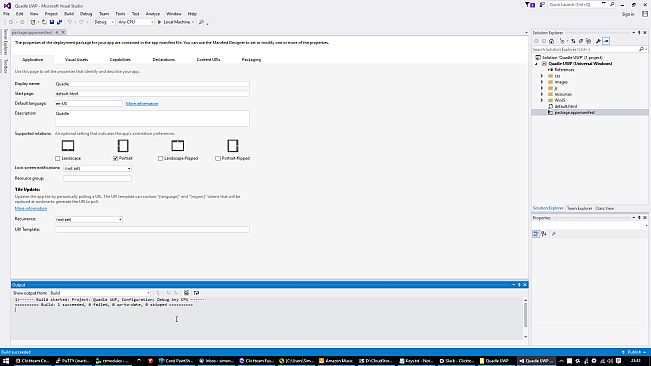This screenshot has width=651, height=366.
Task: Enable the Landscape-flipped checkbox
Action: pos(160,159)
